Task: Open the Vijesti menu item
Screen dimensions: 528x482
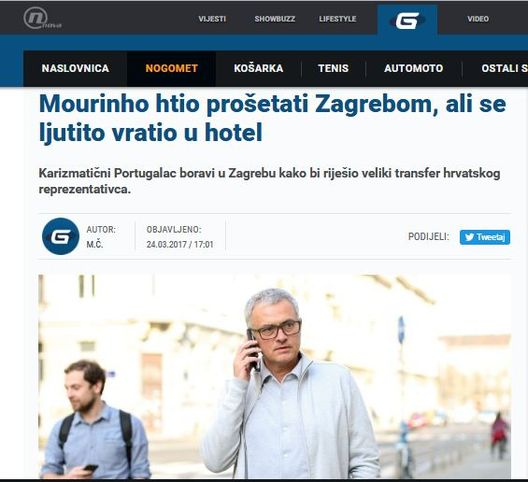Action: point(212,19)
